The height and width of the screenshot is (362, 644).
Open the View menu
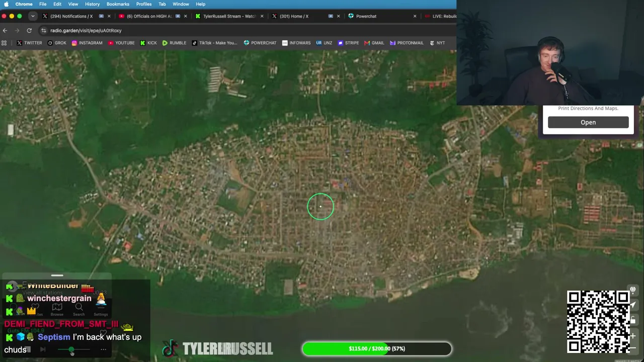coord(73,4)
